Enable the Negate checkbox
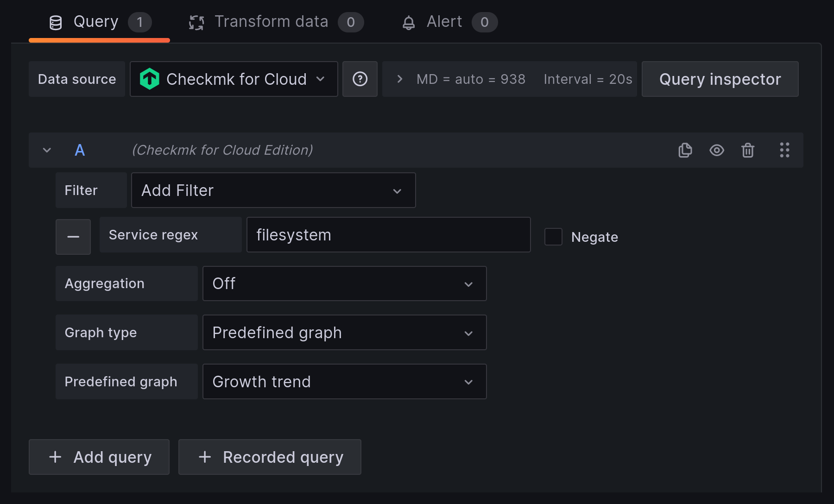 tap(553, 237)
